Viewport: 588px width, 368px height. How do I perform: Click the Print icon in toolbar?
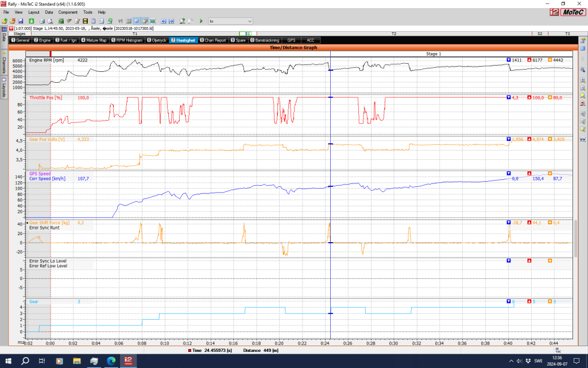[x=42, y=21]
